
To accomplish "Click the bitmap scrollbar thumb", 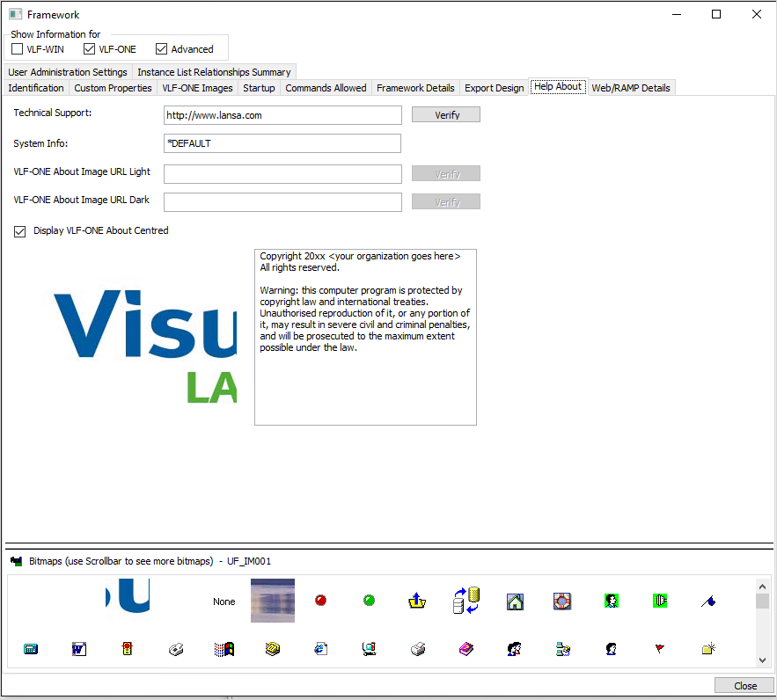I will pos(762,601).
